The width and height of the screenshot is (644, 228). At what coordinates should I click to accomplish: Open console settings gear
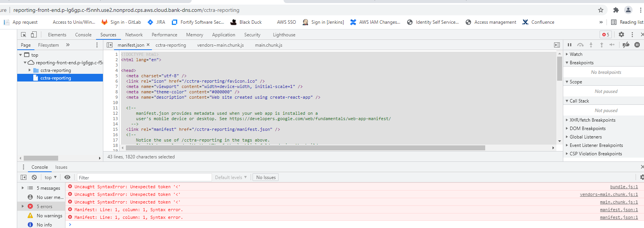(642, 177)
